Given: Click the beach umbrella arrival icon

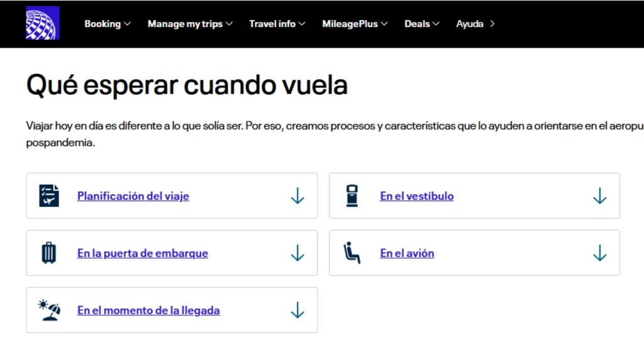Looking at the screenshot, I should [49, 310].
